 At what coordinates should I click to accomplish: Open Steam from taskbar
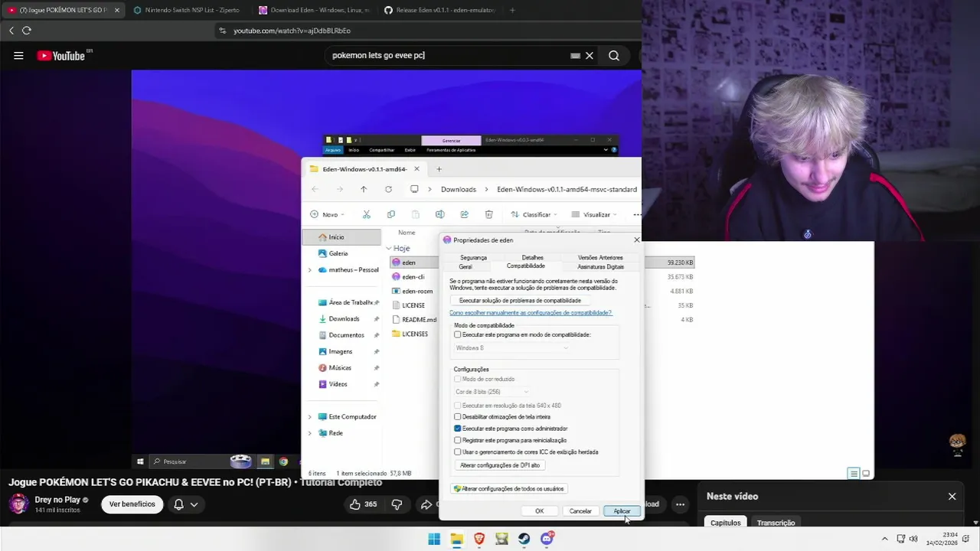tap(524, 540)
